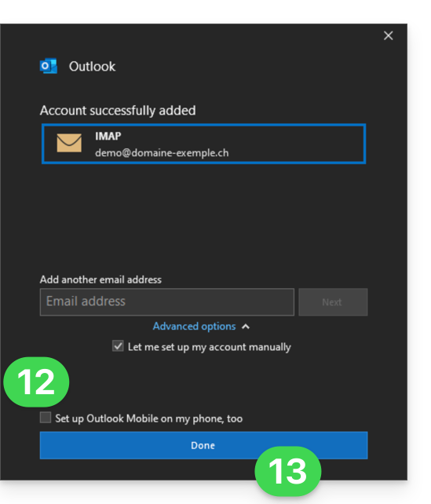Close the Outlook account dialog
431x504 pixels.
(389, 35)
